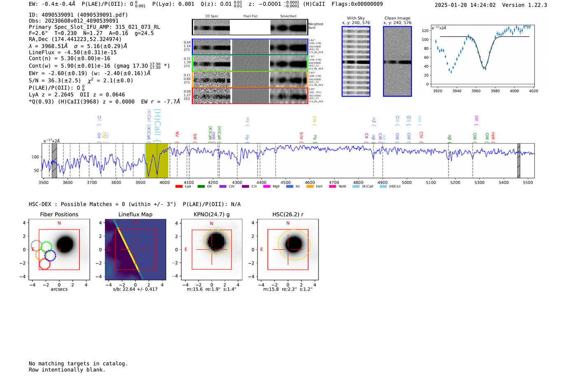576x392 pixels.
Task: Click the yellow aperture ellipse in HSC image
Action: [x=294, y=245]
